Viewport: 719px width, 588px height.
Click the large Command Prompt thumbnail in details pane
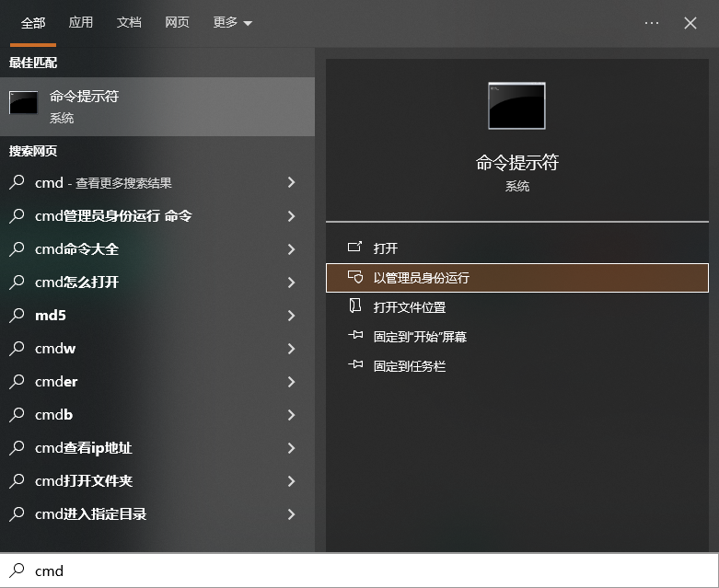pyautogui.click(x=516, y=106)
